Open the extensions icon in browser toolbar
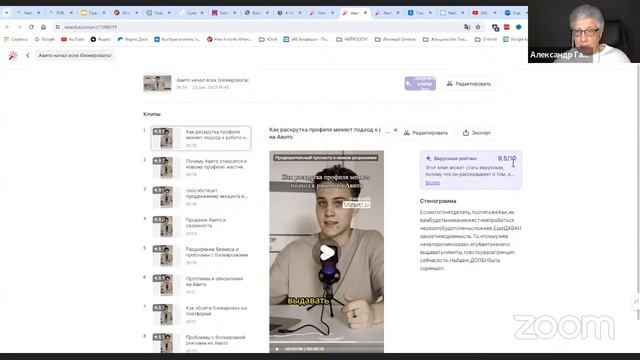 point(496,27)
